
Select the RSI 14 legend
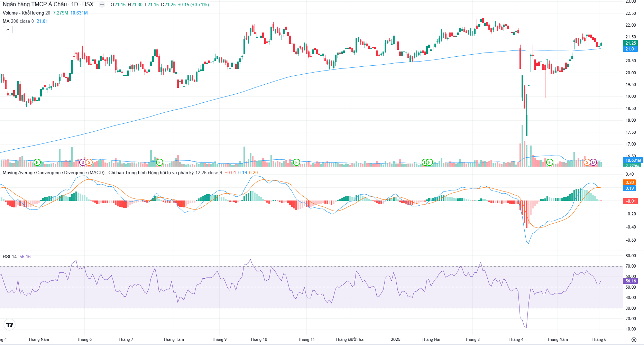(10, 257)
